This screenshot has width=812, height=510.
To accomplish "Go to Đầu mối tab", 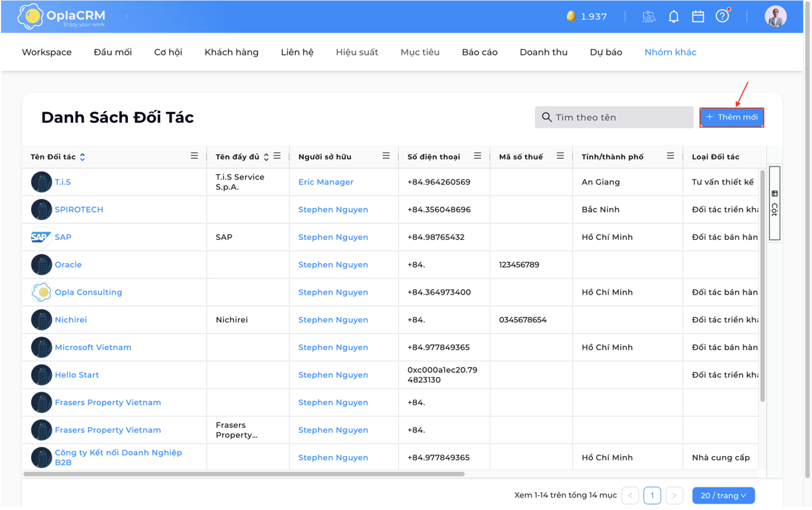I will coord(113,52).
